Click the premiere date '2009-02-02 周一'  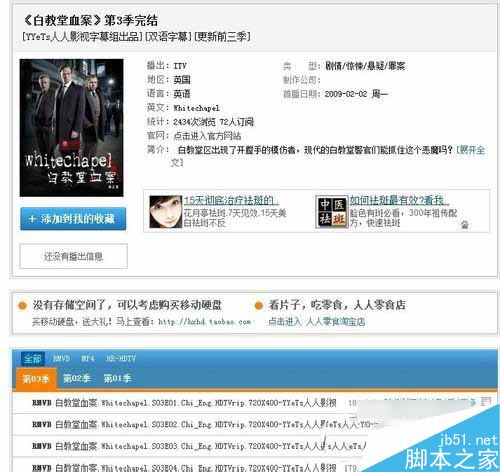pos(356,94)
